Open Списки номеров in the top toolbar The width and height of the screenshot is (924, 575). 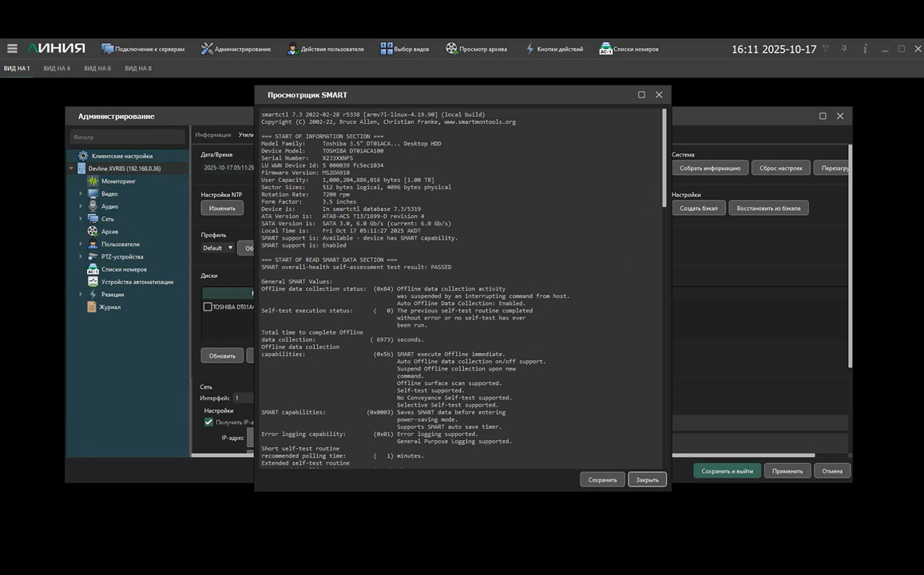point(629,49)
